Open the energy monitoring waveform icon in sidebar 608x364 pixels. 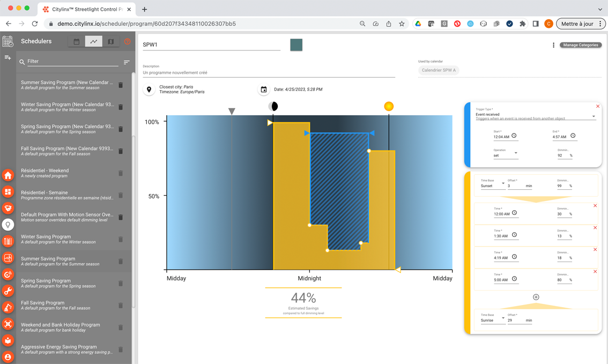[8, 258]
